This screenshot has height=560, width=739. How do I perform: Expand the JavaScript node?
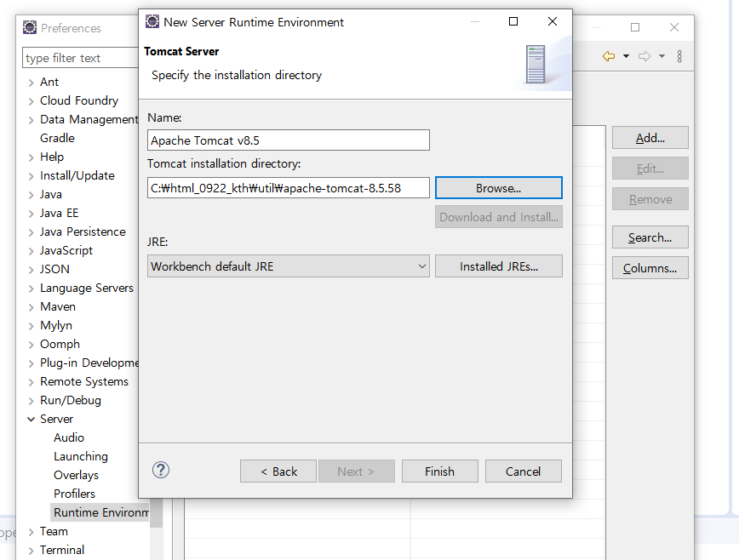point(32,251)
